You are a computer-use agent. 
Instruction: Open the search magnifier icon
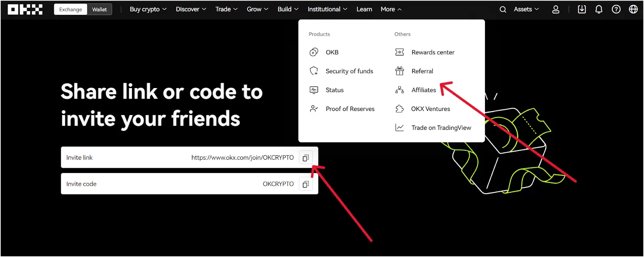pyautogui.click(x=503, y=9)
